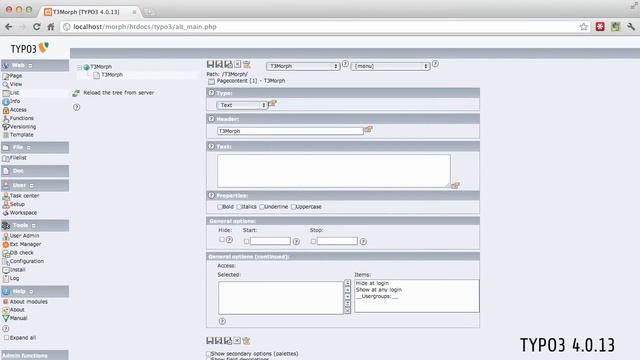
Task: Bookmark page with star icon
Action: point(584,27)
